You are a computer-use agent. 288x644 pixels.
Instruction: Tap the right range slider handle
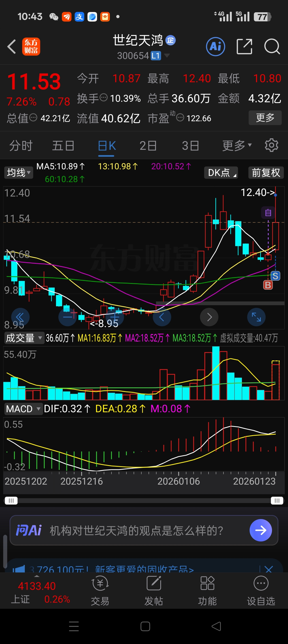[x=277, y=500]
